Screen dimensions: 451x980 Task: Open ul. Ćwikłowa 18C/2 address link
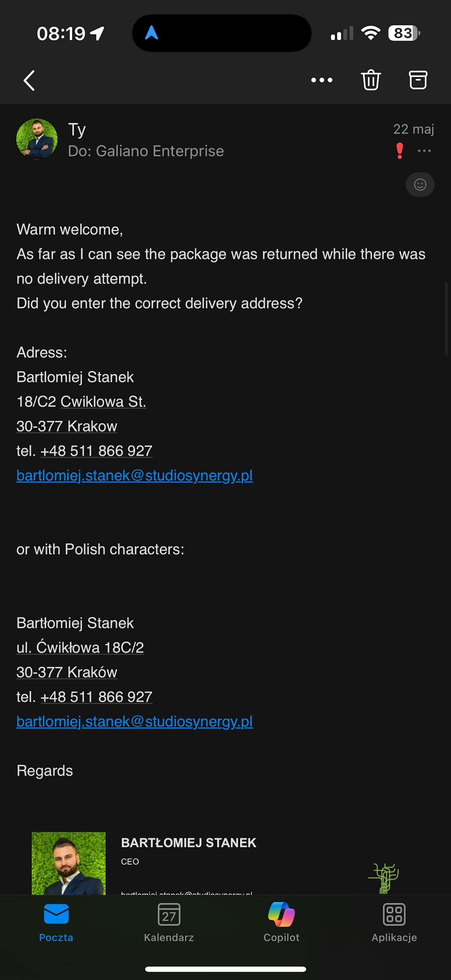click(80, 647)
